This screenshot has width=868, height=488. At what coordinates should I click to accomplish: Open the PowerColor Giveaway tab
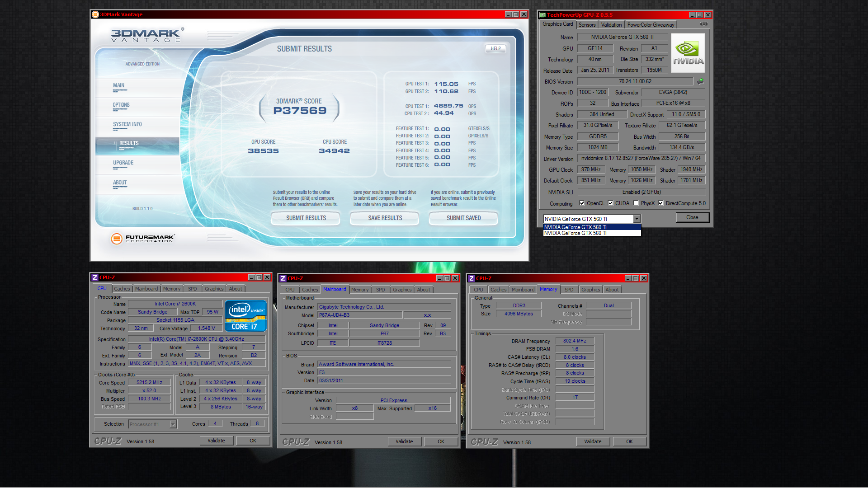651,25
